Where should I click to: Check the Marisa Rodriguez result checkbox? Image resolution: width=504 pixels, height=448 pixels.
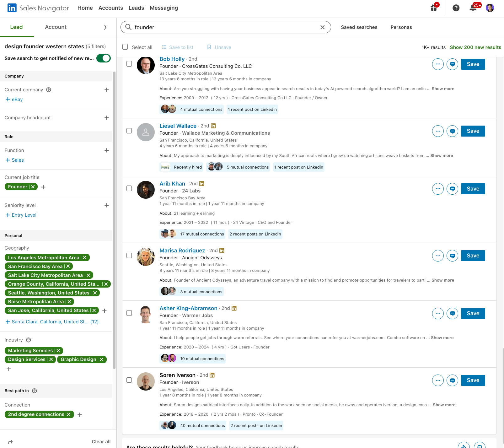point(129,255)
